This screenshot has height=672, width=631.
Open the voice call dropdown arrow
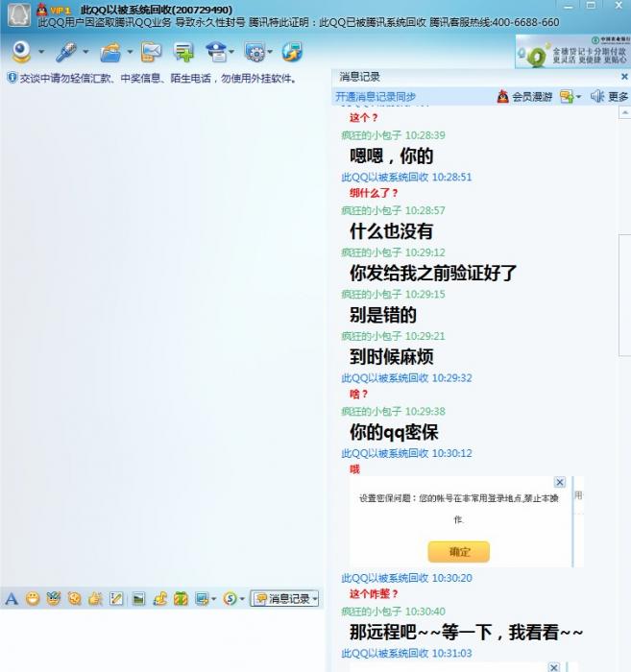click(85, 52)
